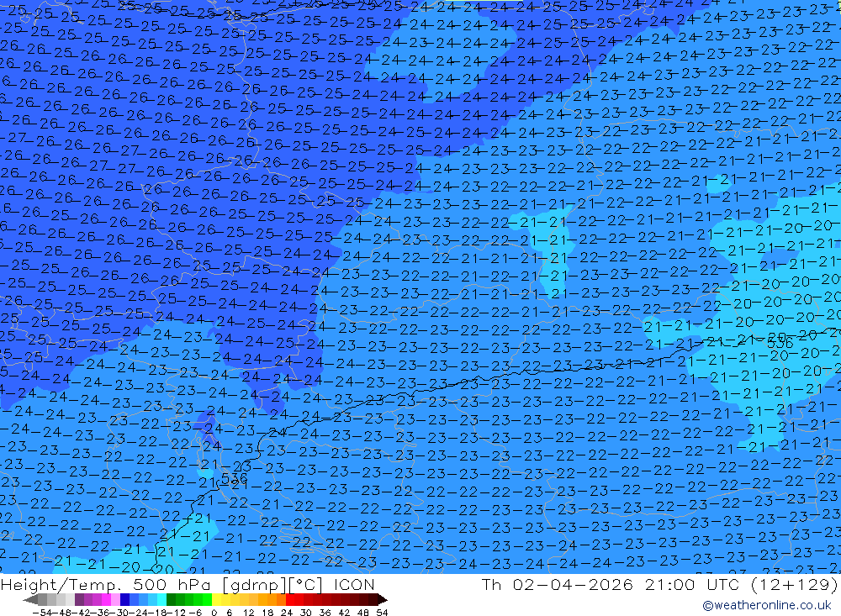Click the '54' label at the scale's end
The height and width of the screenshot is (616, 841).
(382, 613)
